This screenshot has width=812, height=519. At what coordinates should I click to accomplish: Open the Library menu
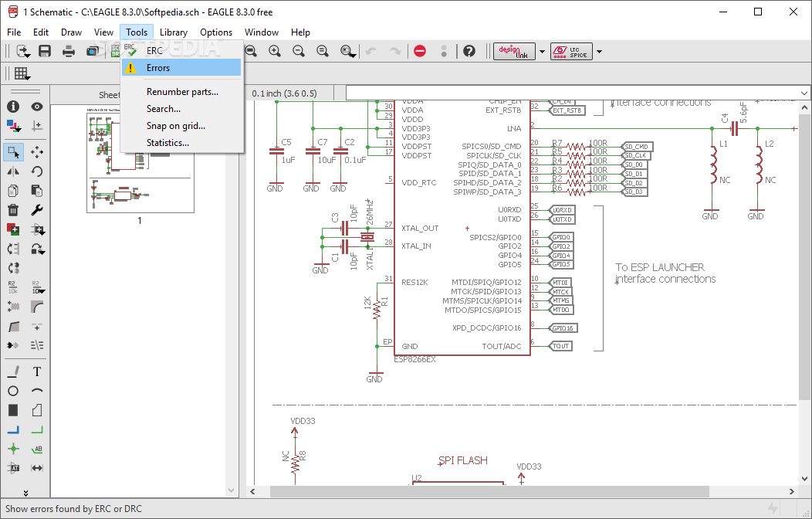pyautogui.click(x=174, y=32)
